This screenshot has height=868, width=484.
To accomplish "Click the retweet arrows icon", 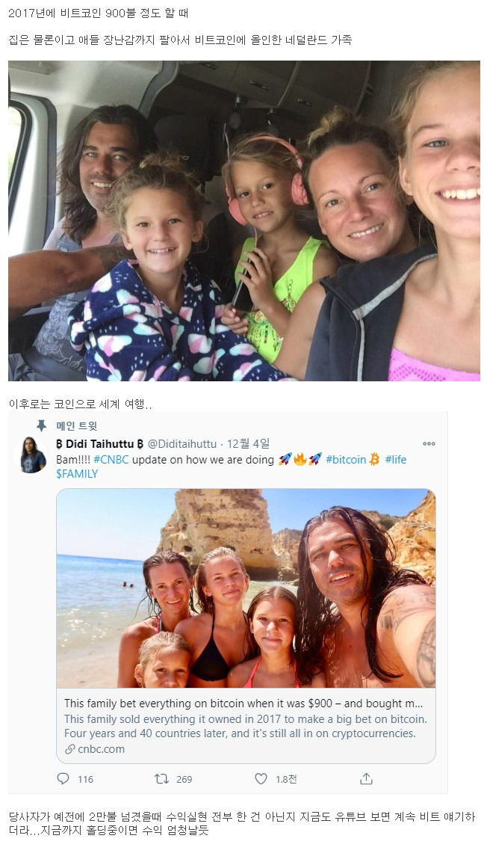I will click(x=161, y=779).
